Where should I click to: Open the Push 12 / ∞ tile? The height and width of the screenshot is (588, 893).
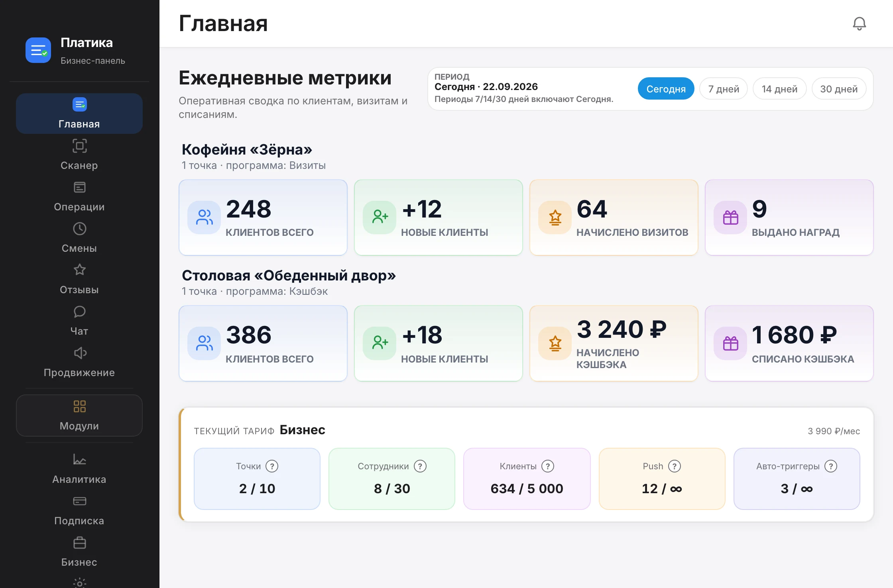tap(662, 479)
